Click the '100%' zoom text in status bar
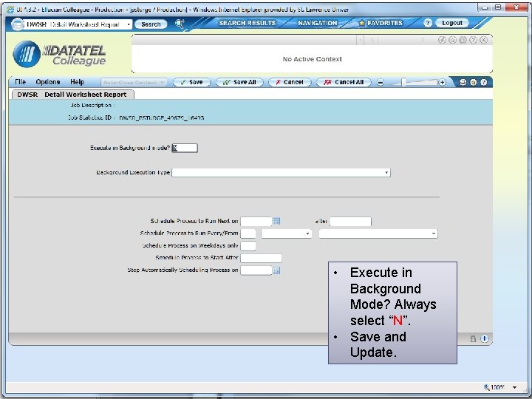Image resolution: width=532 pixels, height=399 pixels. 497,387
